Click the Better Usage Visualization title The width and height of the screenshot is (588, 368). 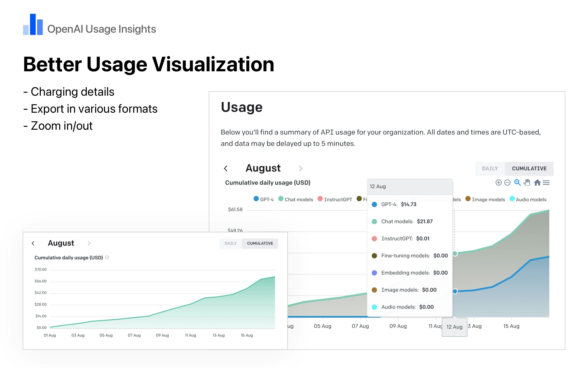[x=149, y=64]
